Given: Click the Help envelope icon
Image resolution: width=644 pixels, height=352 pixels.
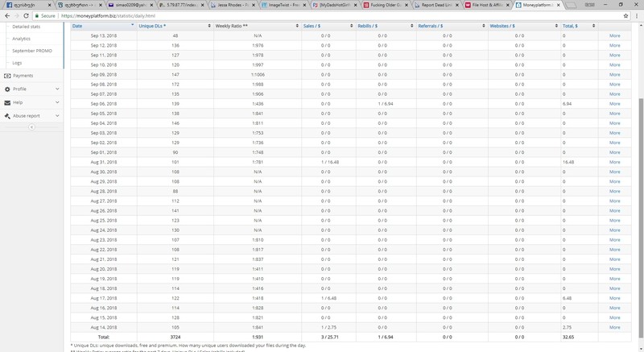Looking at the screenshot, I should pos(7,102).
